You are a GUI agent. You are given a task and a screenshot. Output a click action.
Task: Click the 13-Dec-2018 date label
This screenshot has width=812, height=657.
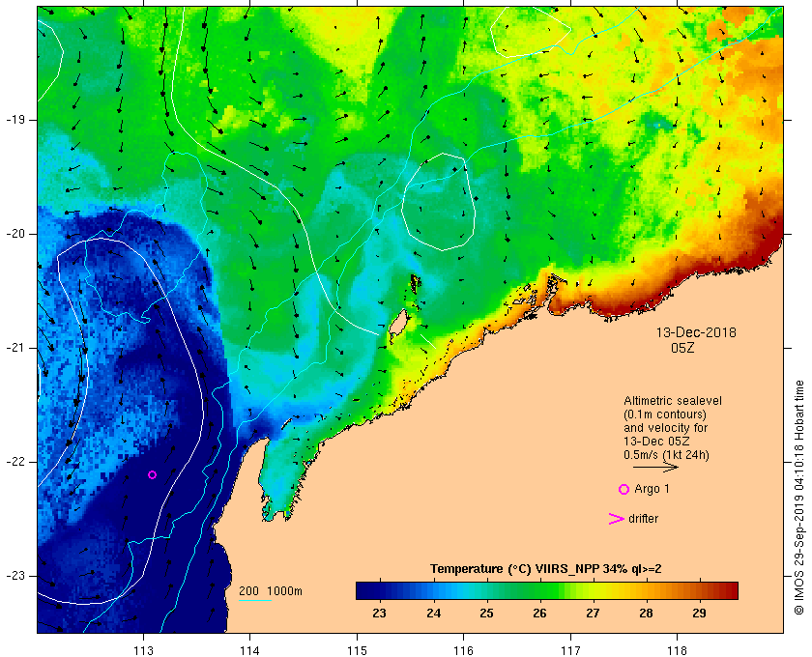[x=696, y=332]
